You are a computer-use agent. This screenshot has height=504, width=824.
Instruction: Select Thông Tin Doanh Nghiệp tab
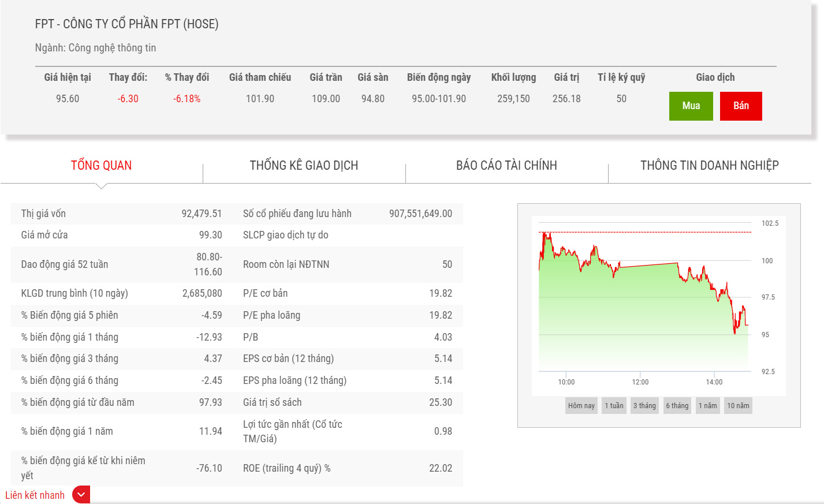709,166
